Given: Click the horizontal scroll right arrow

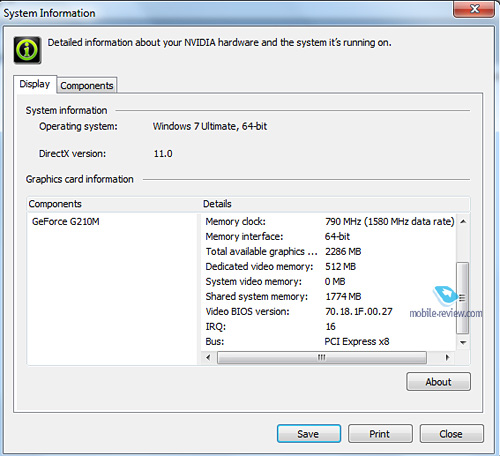Looking at the screenshot, I should point(447,358).
